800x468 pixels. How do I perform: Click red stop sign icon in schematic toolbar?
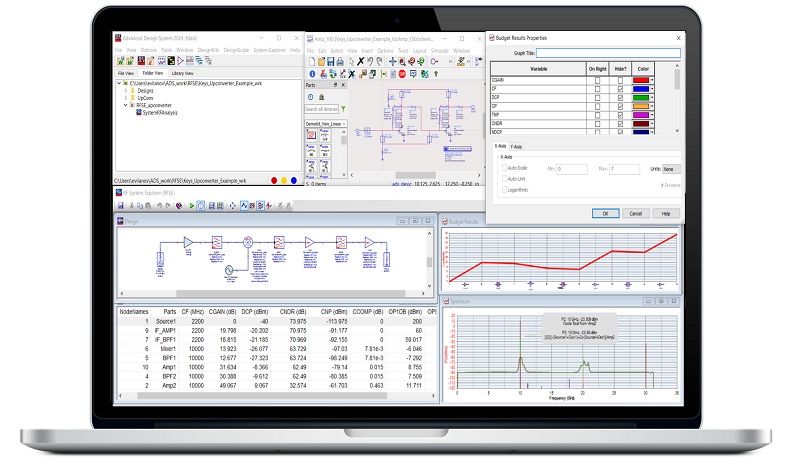[402, 75]
